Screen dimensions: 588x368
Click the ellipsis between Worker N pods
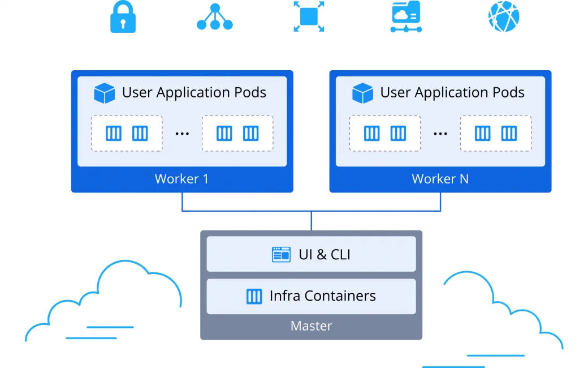(x=440, y=134)
